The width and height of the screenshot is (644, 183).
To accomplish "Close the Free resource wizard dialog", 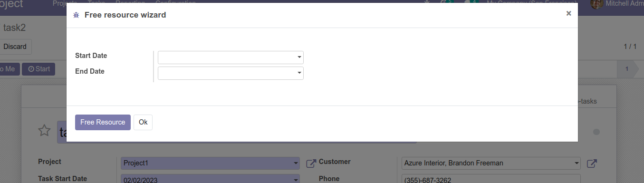I will tap(568, 13).
